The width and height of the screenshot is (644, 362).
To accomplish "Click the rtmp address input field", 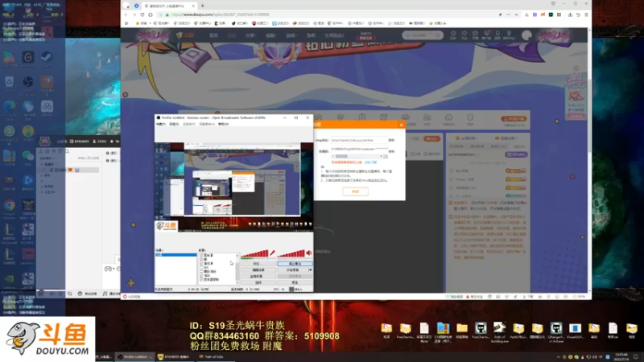I will click(x=359, y=140).
